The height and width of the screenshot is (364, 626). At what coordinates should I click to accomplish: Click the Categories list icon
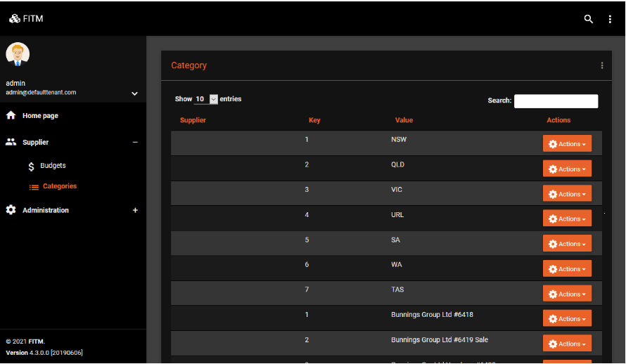pos(34,187)
